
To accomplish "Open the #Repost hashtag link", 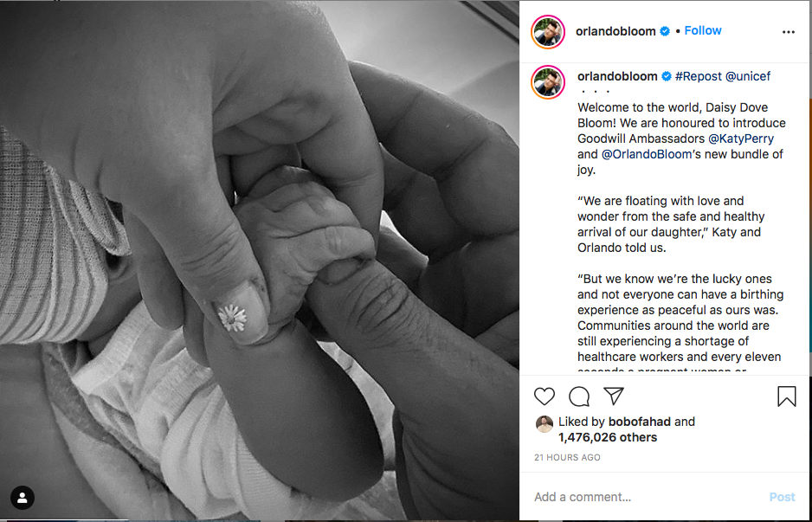I will (698, 76).
